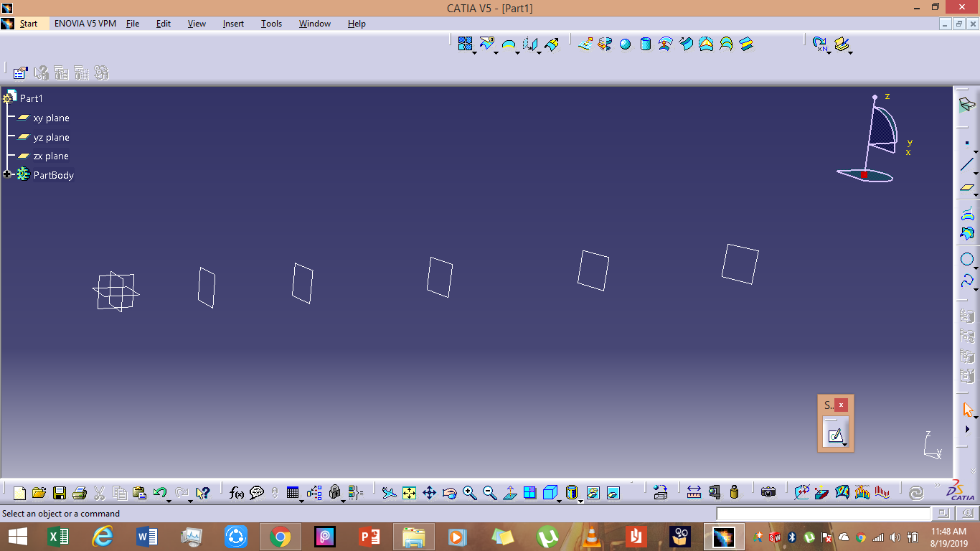Screen dimensions: 980x551
Task: Select the Spline tool in right toolbar
Action: 966,280
